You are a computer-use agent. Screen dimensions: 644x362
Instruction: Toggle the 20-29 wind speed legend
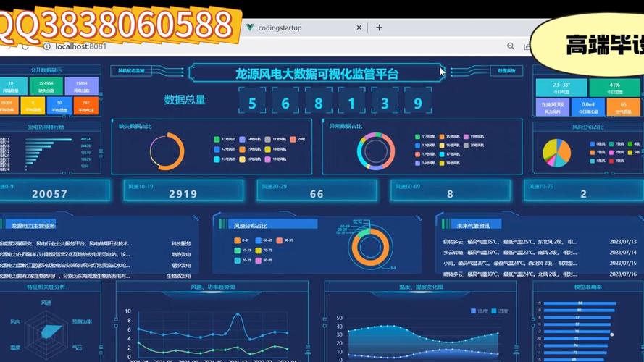pyautogui.click(x=241, y=260)
